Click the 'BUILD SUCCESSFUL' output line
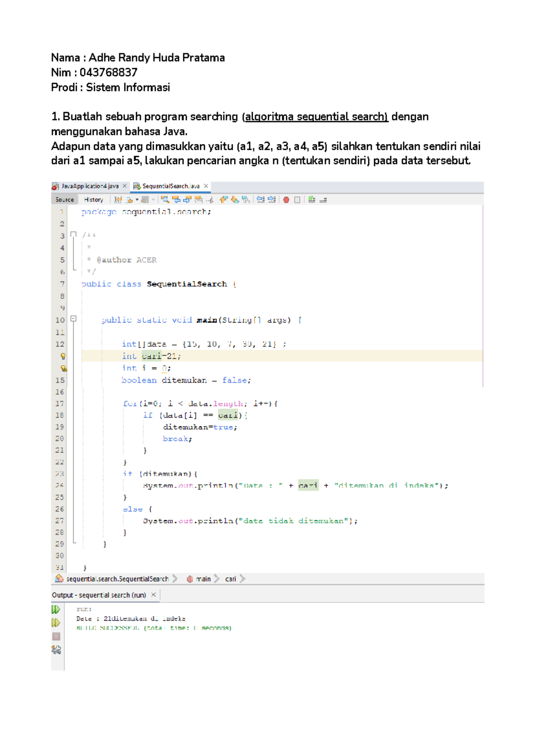 pyautogui.click(x=154, y=628)
